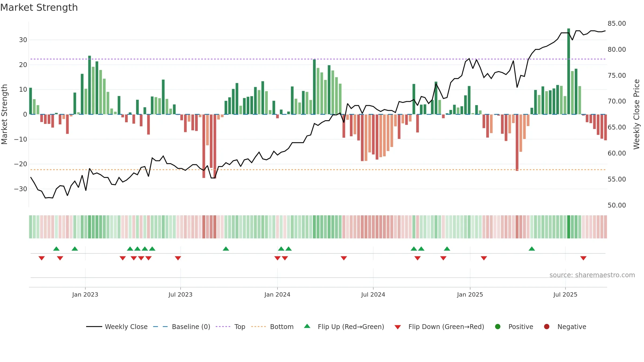Toggle the 'Top' legend label

(240, 327)
